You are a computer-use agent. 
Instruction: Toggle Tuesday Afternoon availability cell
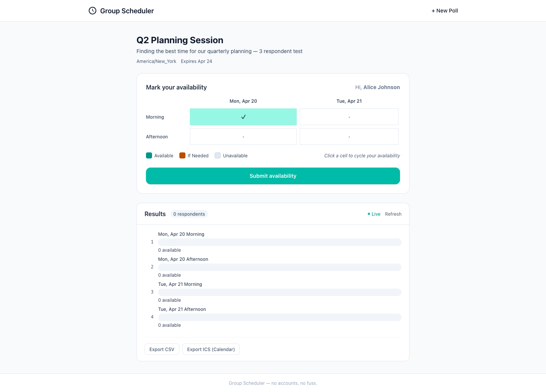click(x=349, y=136)
